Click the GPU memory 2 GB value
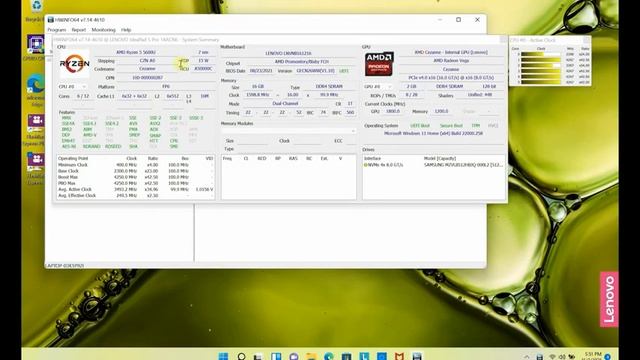This screenshot has width=640, height=360. (411, 87)
